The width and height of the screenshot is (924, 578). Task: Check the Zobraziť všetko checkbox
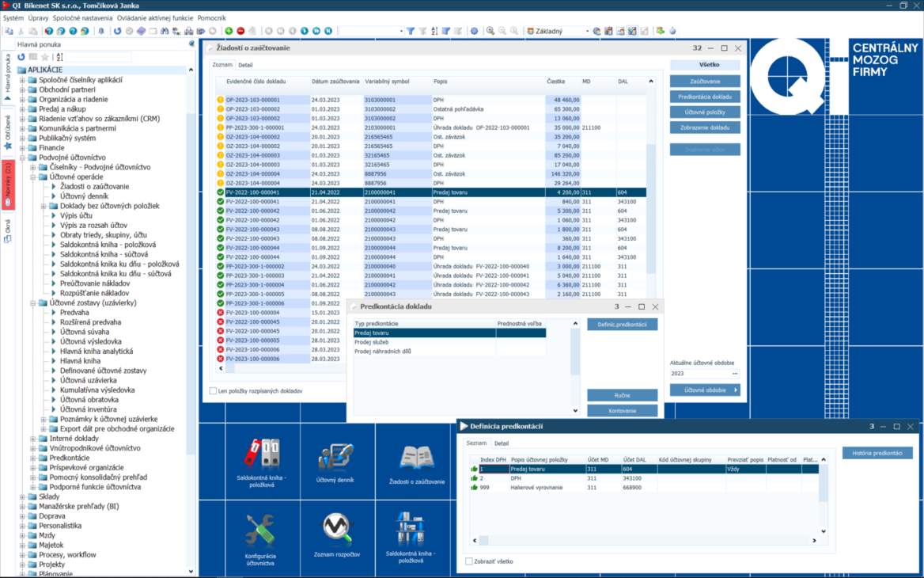coord(469,561)
